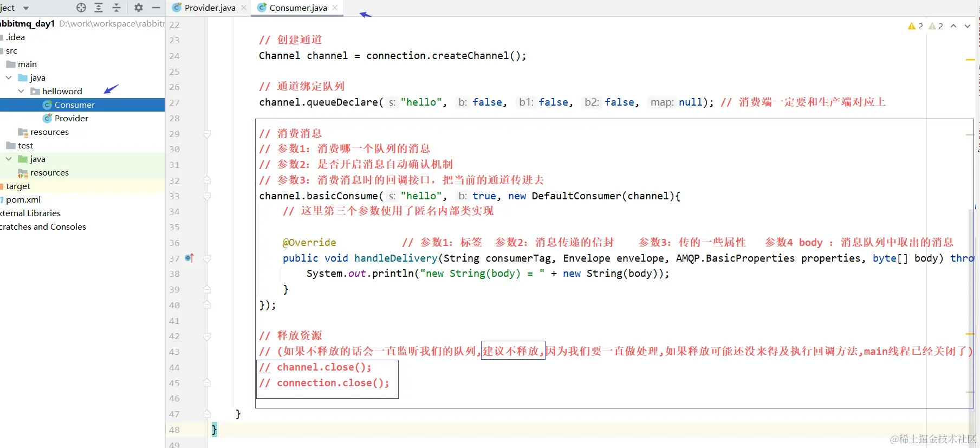
Task: Select resources folder under main
Action: point(49,132)
